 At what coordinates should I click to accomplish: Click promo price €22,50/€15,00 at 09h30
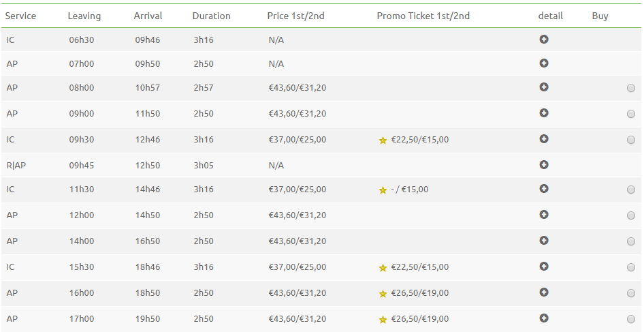pyautogui.click(x=420, y=140)
